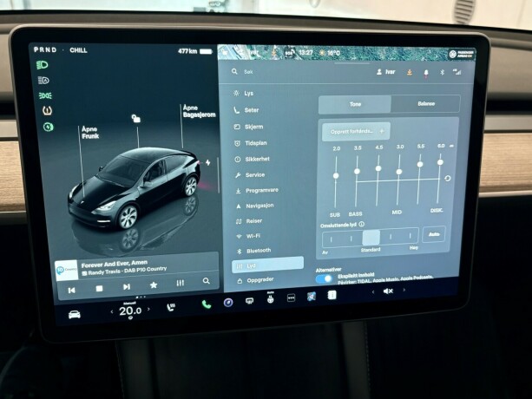Open the manual notebook app icon
Screen dimensions: 532x399
coord(332,295)
